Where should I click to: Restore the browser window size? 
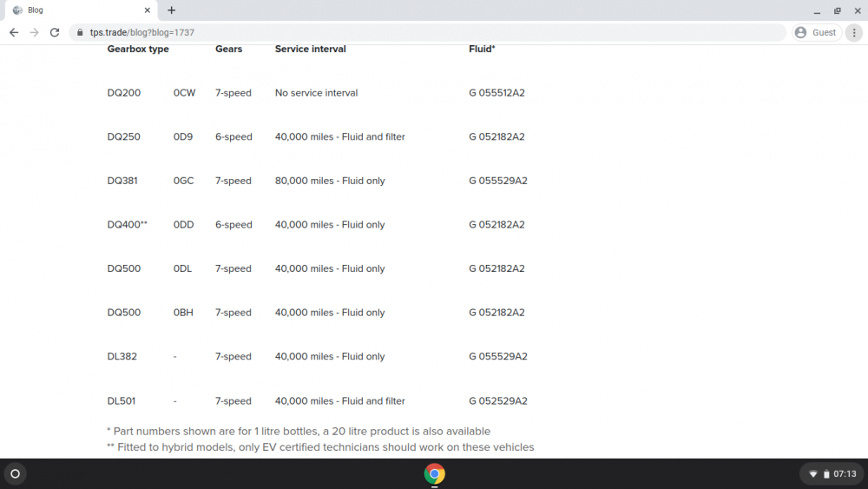pos(838,10)
